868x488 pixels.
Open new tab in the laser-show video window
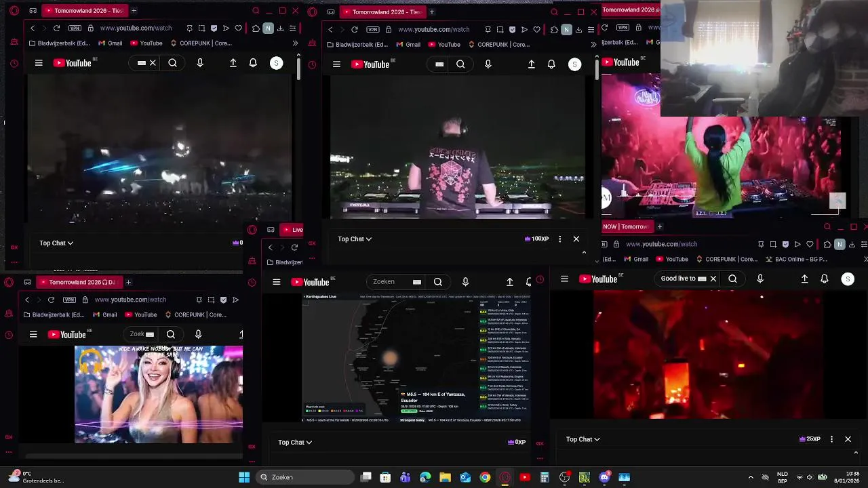(x=134, y=11)
